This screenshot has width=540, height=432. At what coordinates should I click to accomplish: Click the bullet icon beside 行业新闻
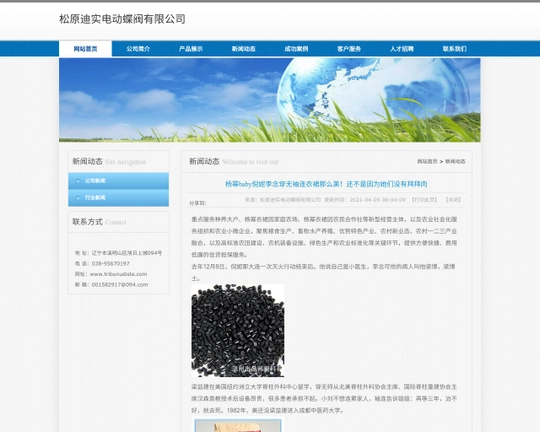click(x=78, y=198)
